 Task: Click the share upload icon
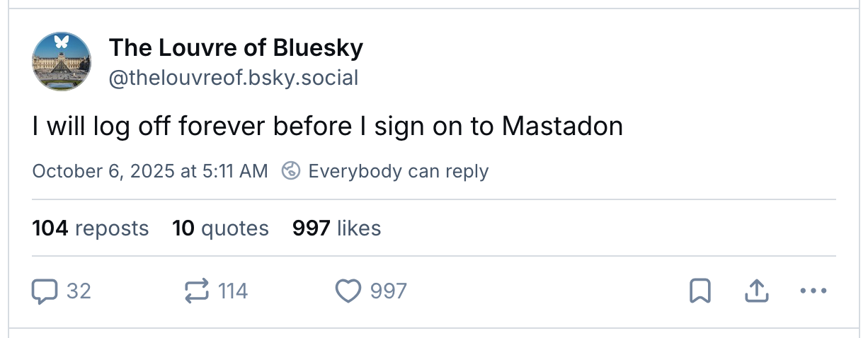(756, 291)
